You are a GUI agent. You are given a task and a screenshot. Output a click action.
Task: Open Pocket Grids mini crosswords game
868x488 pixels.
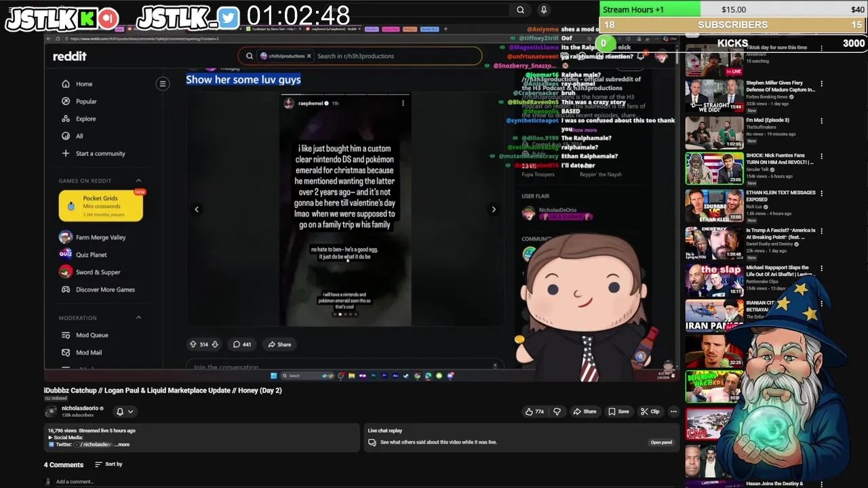[x=101, y=205]
